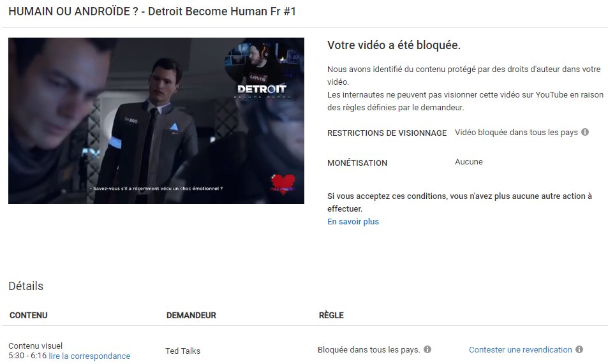Click the Votre vidéo a été bloquée heading
This screenshot has width=608, height=364.
[x=394, y=45]
